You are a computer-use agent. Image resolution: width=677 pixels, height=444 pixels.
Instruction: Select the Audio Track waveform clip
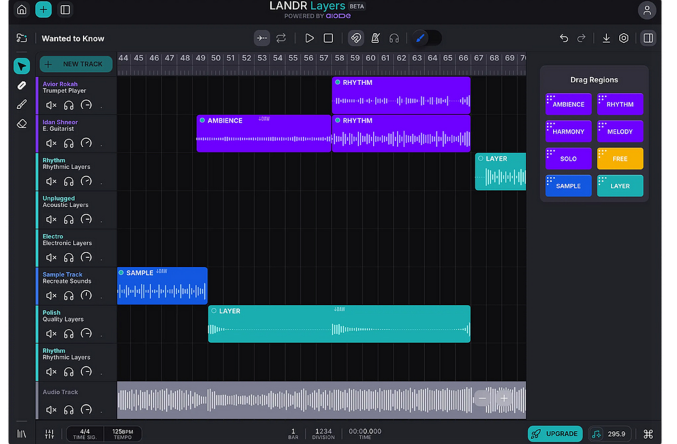[321, 400]
